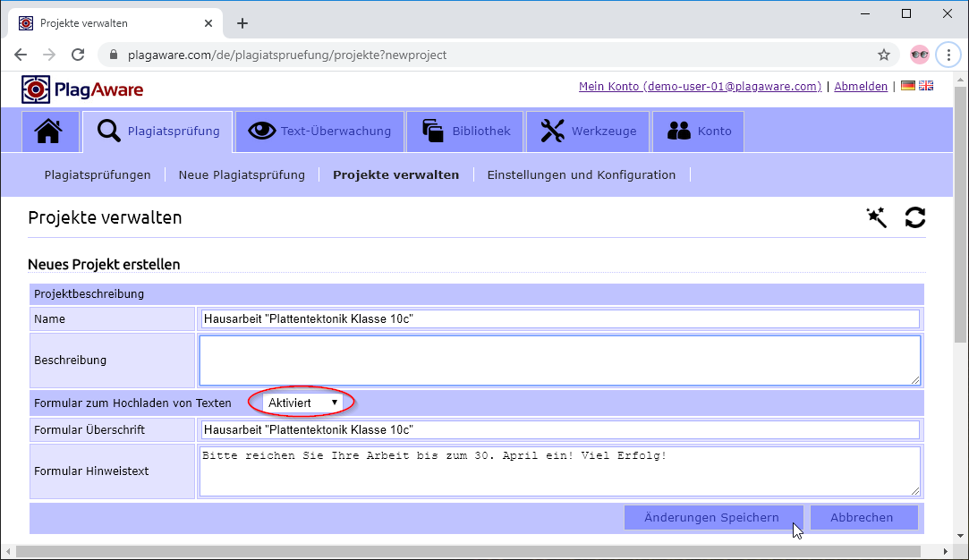The width and height of the screenshot is (969, 560).
Task: Open the browser profile avatar
Action: pyautogui.click(x=920, y=55)
